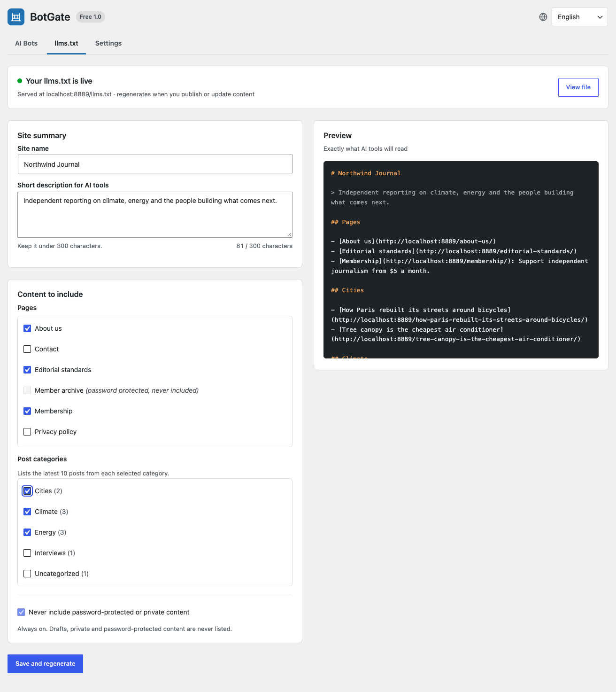Click the disabled Member archive checkbox
This screenshot has height=692, width=616.
[x=27, y=390]
